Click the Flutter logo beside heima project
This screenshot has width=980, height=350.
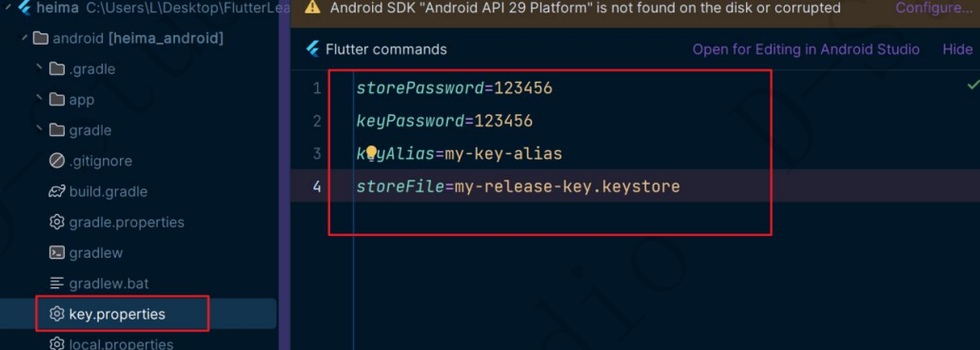coord(25,9)
